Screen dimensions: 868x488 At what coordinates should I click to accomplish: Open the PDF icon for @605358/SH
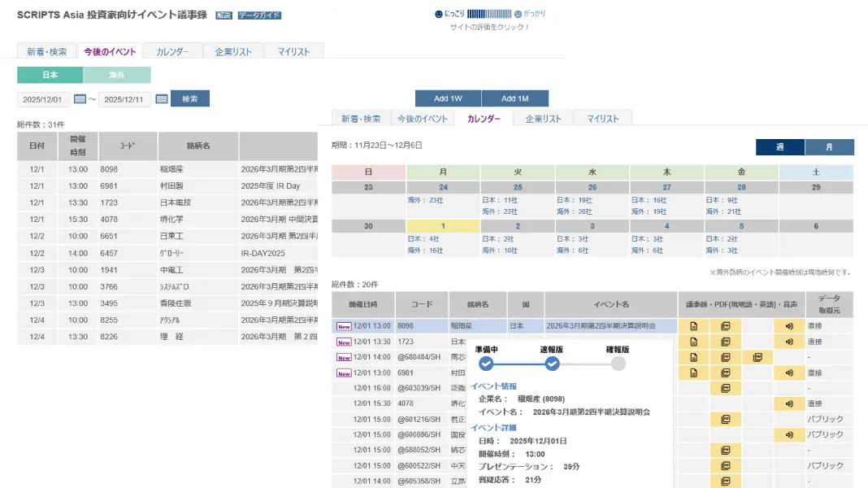click(726, 481)
